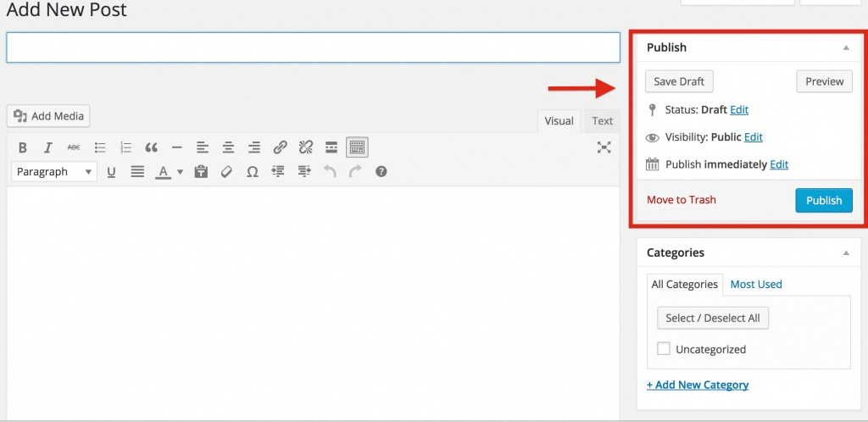
Task: Click Paste as text icon
Action: pos(201,172)
